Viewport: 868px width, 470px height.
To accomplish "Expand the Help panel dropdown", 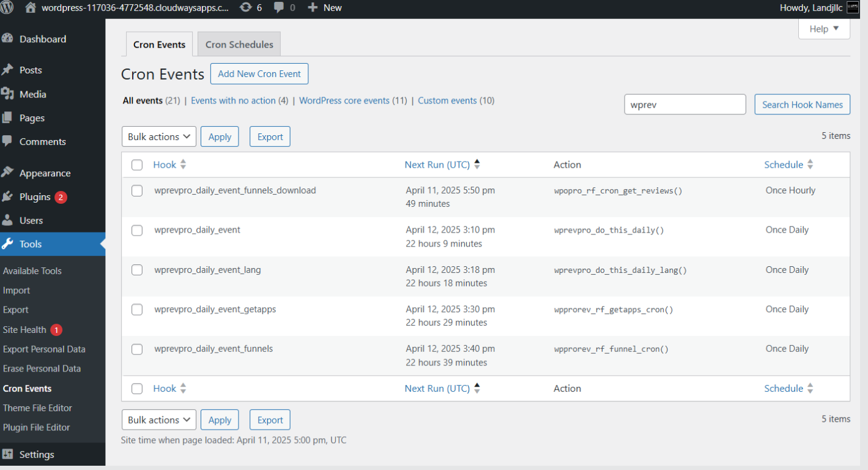I will pos(824,29).
